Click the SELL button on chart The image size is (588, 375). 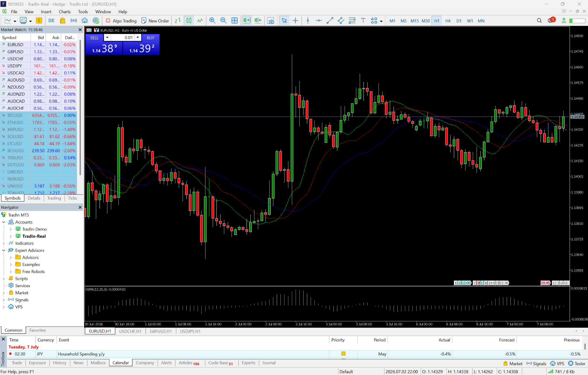click(x=94, y=38)
